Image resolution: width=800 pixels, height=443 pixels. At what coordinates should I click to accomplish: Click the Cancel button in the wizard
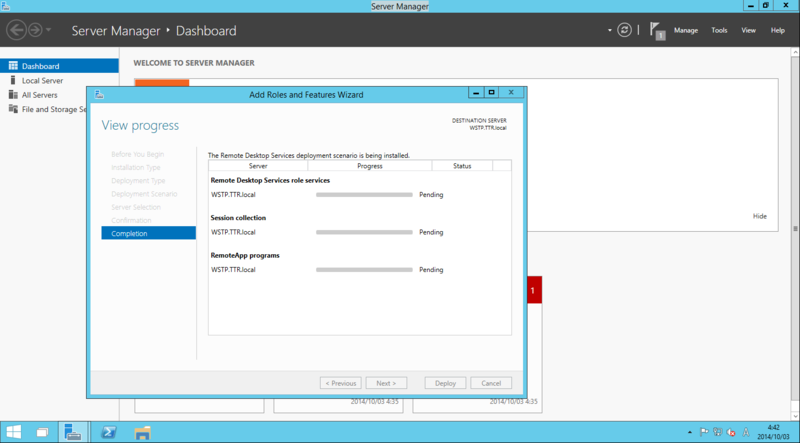coord(491,383)
